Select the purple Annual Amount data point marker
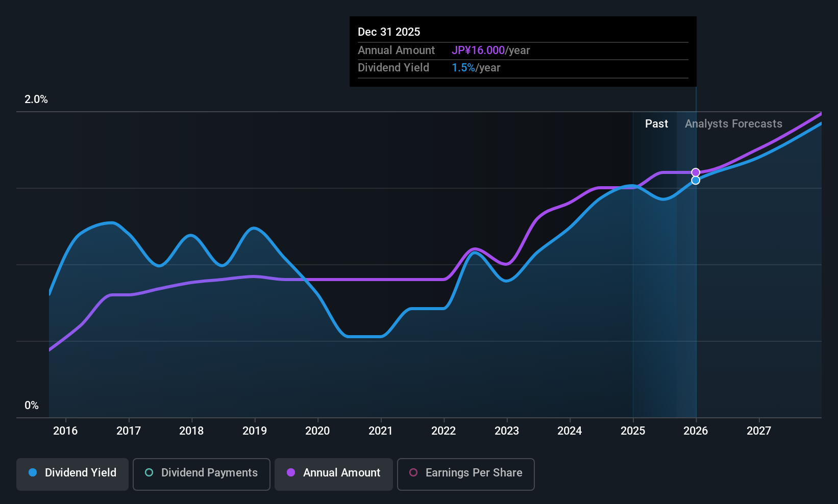This screenshot has height=504, width=838. 696,172
